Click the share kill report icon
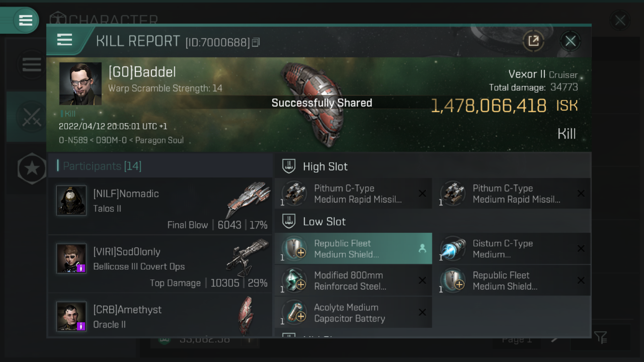 point(533,41)
